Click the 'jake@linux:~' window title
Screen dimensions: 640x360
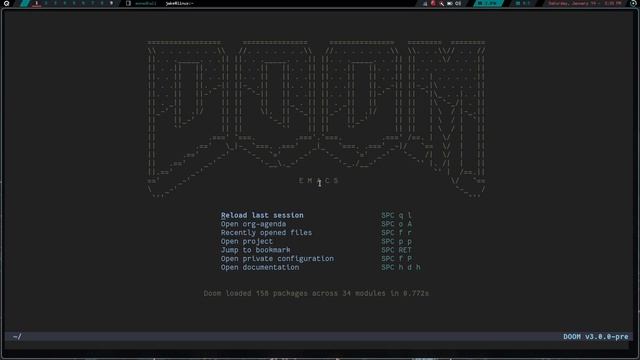(x=180, y=3)
